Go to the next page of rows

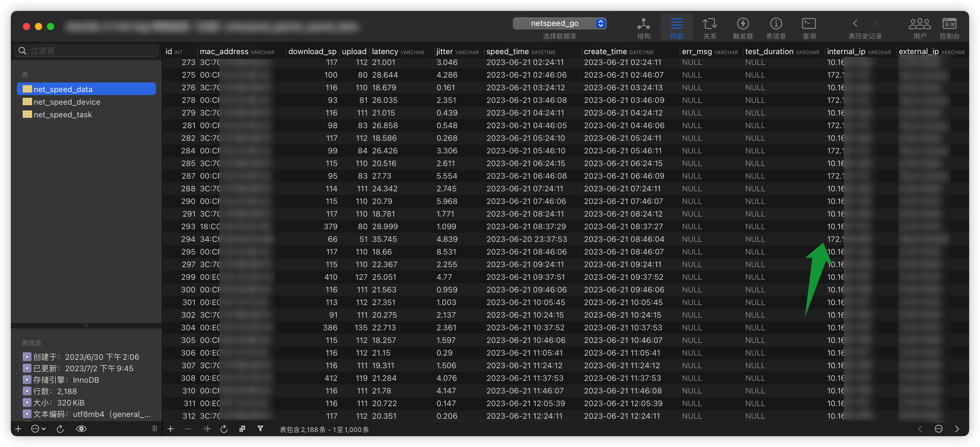pyautogui.click(x=957, y=429)
